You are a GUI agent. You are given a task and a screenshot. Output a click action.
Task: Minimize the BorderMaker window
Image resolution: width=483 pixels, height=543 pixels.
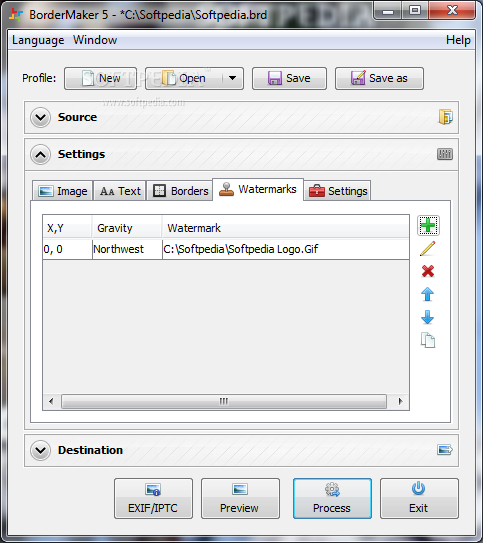pos(388,11)
